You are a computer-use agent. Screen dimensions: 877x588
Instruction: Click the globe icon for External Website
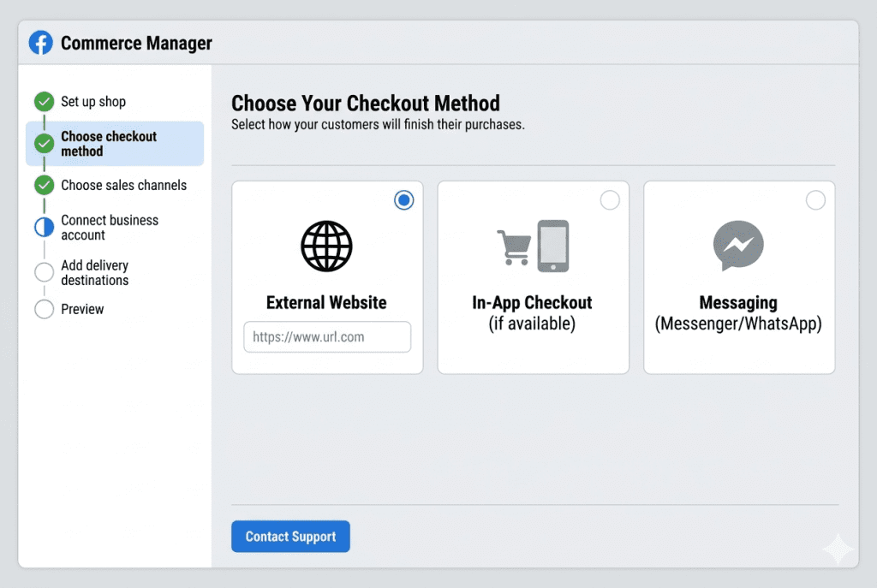click(x=326, y=246)
